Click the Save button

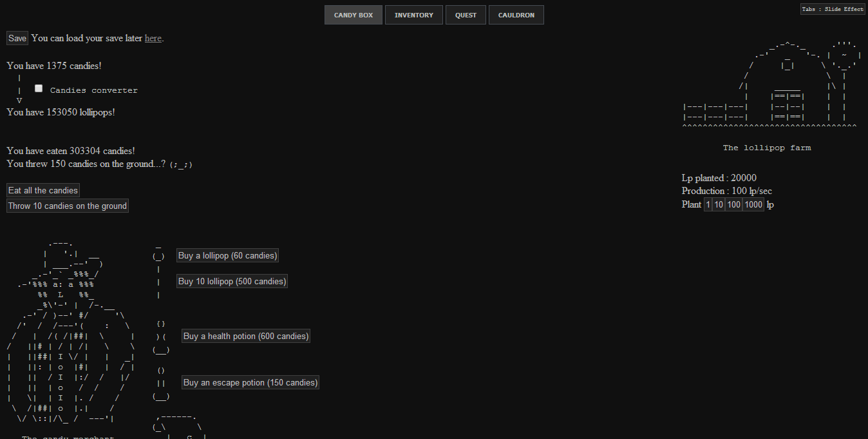point(17,38)
